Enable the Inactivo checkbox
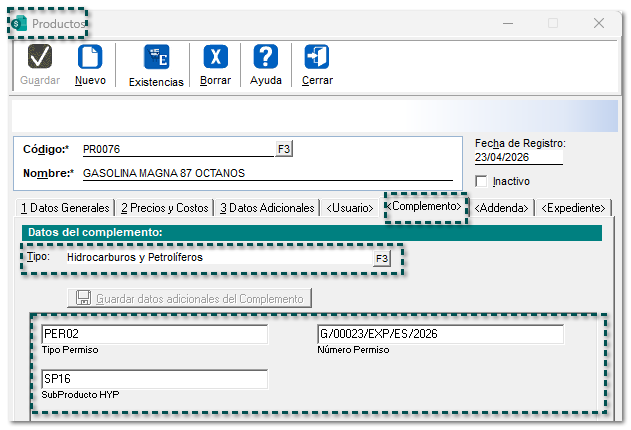 pos(481,181)
